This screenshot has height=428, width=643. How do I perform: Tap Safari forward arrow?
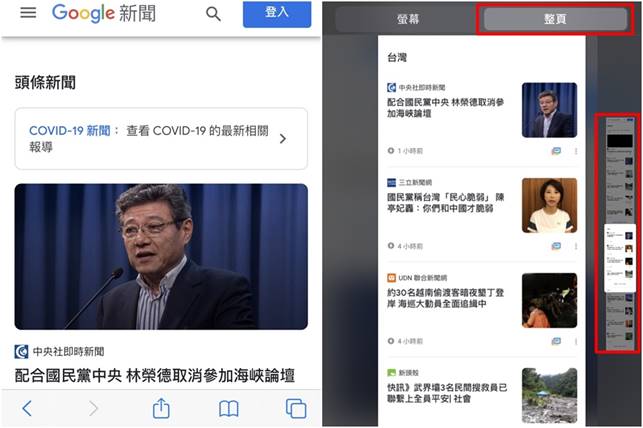(93, 408)
